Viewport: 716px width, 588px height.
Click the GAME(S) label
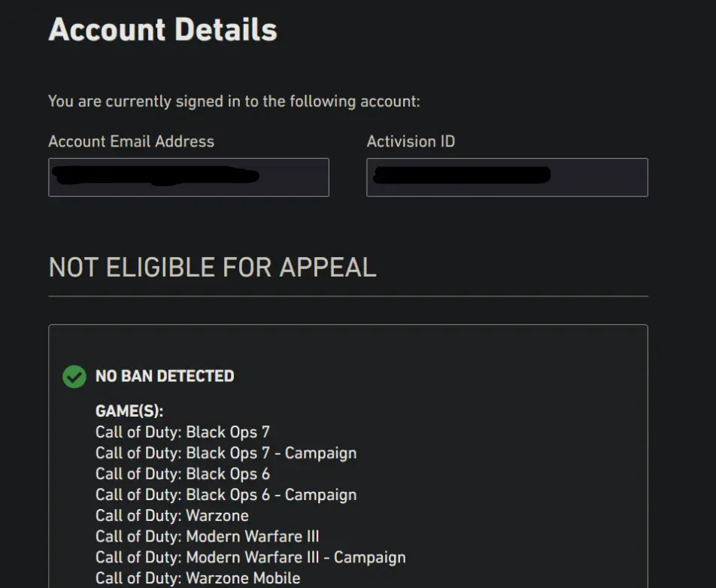coord(129,411)
